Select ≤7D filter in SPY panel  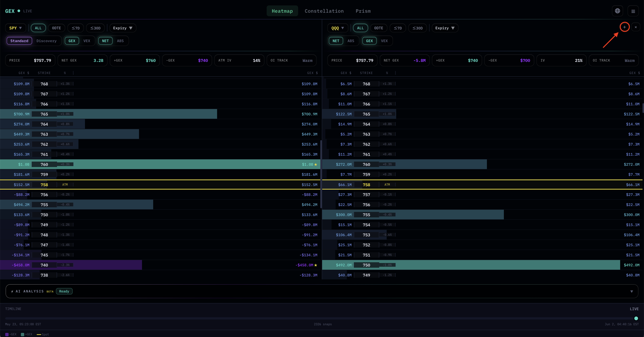tap(75, 28)
